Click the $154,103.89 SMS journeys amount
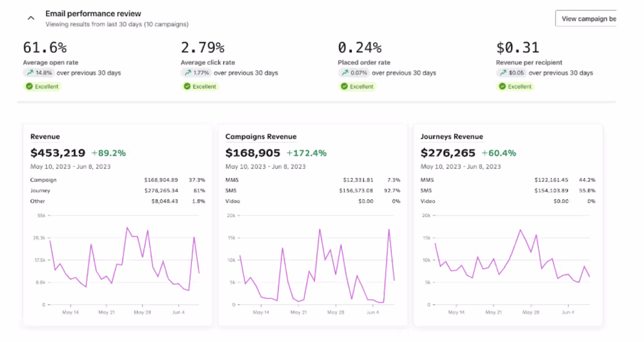Screen dimensions: 644x342 point(551,191)
